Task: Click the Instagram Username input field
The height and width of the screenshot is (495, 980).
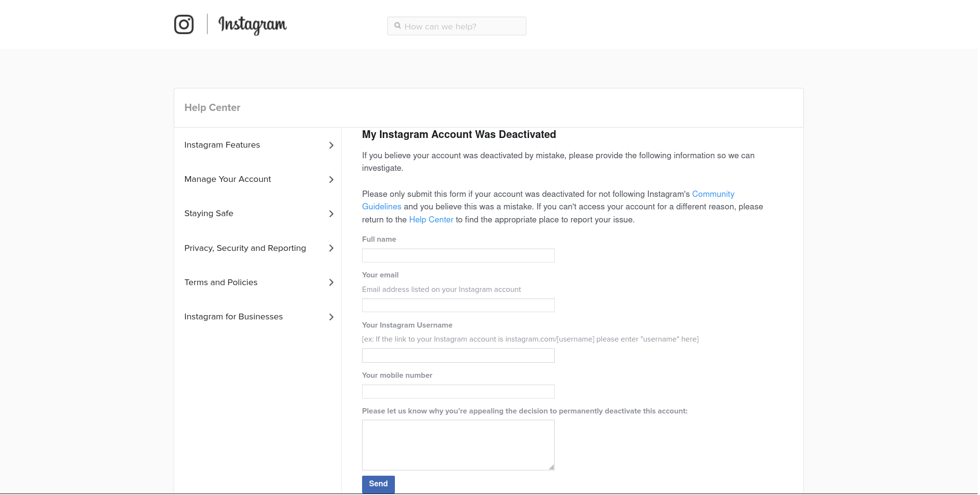Action: click(x=458, y=356)
